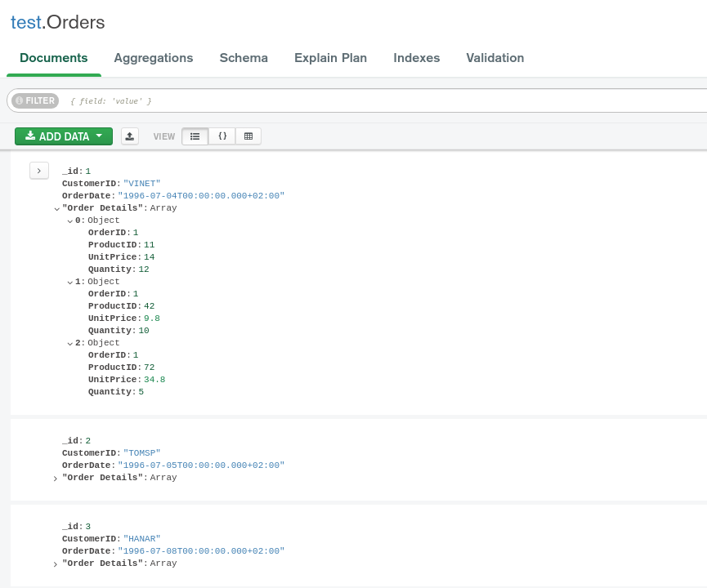Select CustomerID value "HANAR"

[x=141, y=538]
